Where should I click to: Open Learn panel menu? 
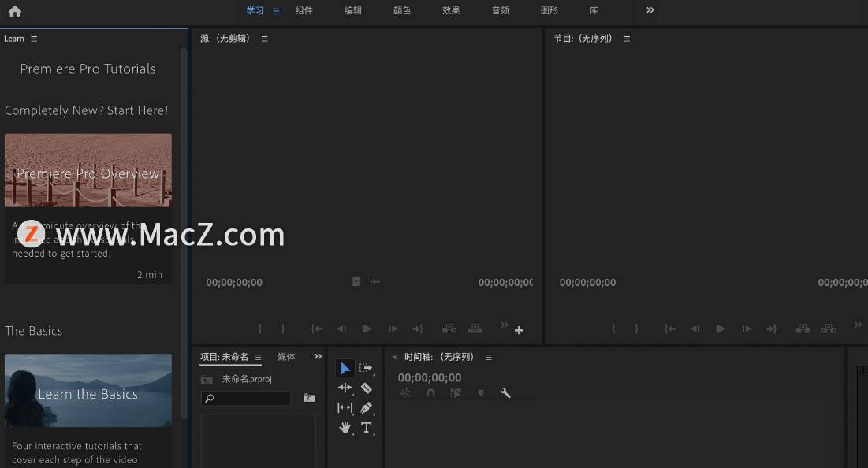(x=34, y=39)
